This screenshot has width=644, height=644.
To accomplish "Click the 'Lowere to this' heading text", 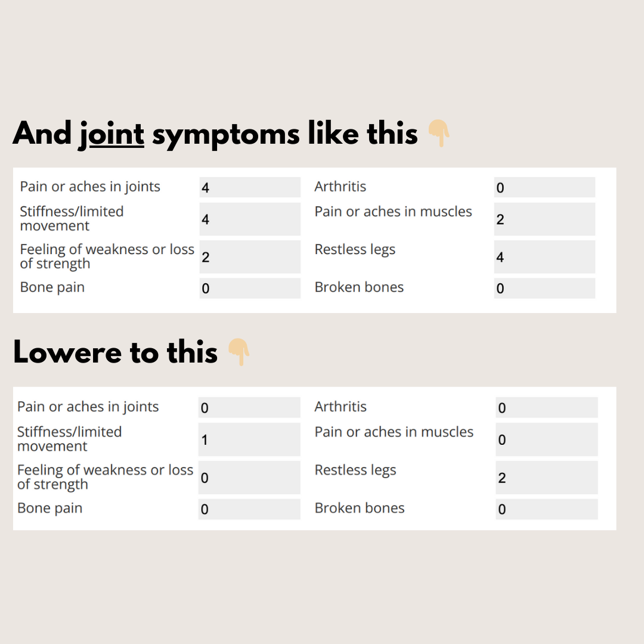I will click(116, 352).
